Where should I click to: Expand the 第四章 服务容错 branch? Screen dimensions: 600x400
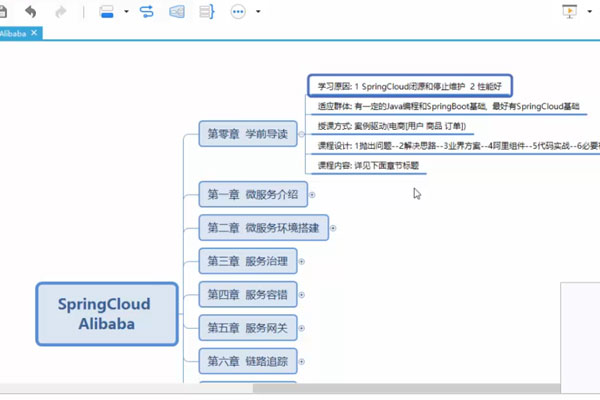[x=302, y=295]
